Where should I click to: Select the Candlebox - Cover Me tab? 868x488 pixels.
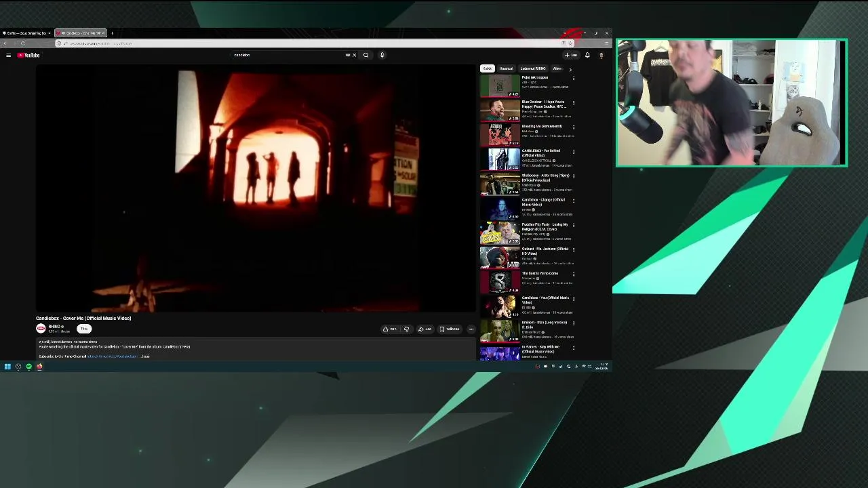[80, 33]
